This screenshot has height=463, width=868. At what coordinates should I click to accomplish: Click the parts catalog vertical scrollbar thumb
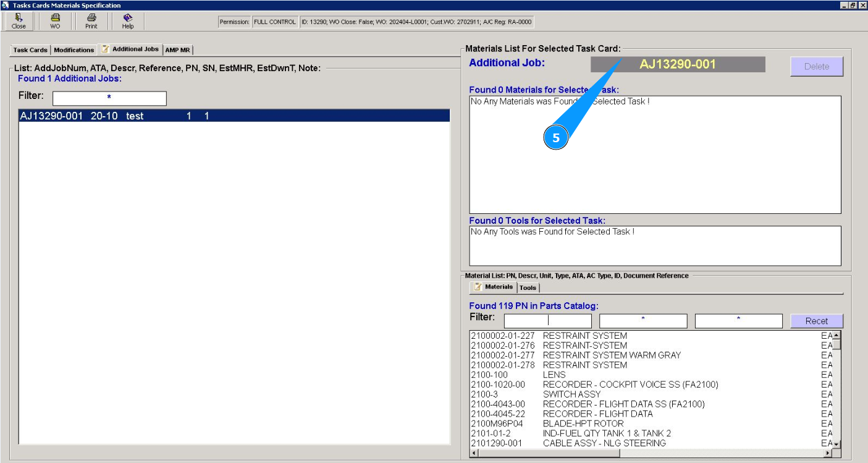pyautogui.click(x=837, y=345)
